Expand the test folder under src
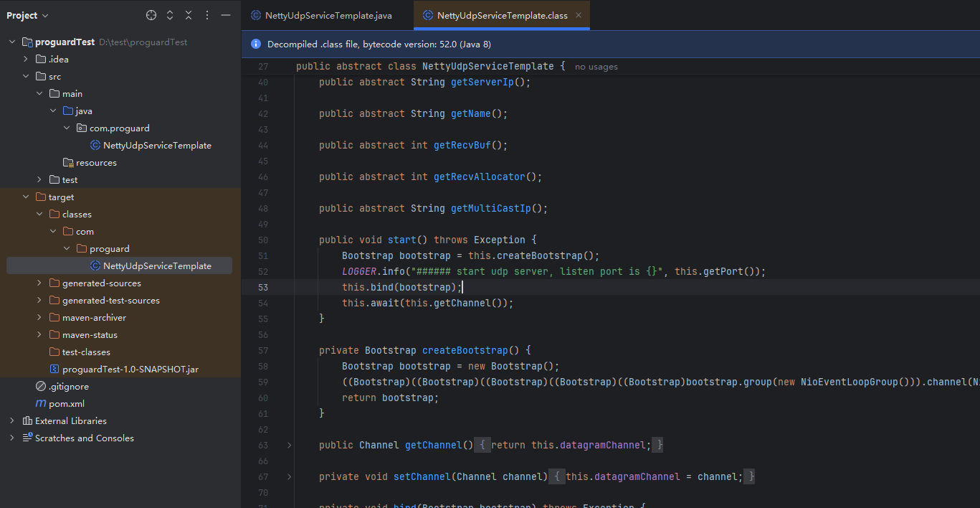The width and height of the screenshot is (980, 508). coord(39,180)
